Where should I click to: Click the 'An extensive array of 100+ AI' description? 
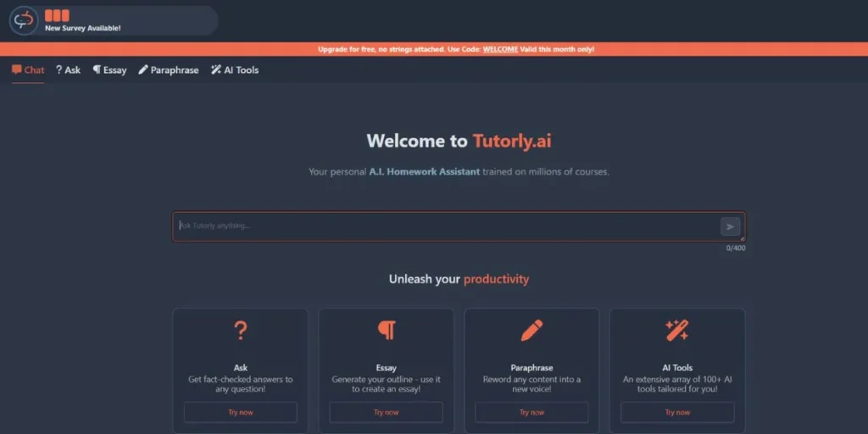pos(677,384)
